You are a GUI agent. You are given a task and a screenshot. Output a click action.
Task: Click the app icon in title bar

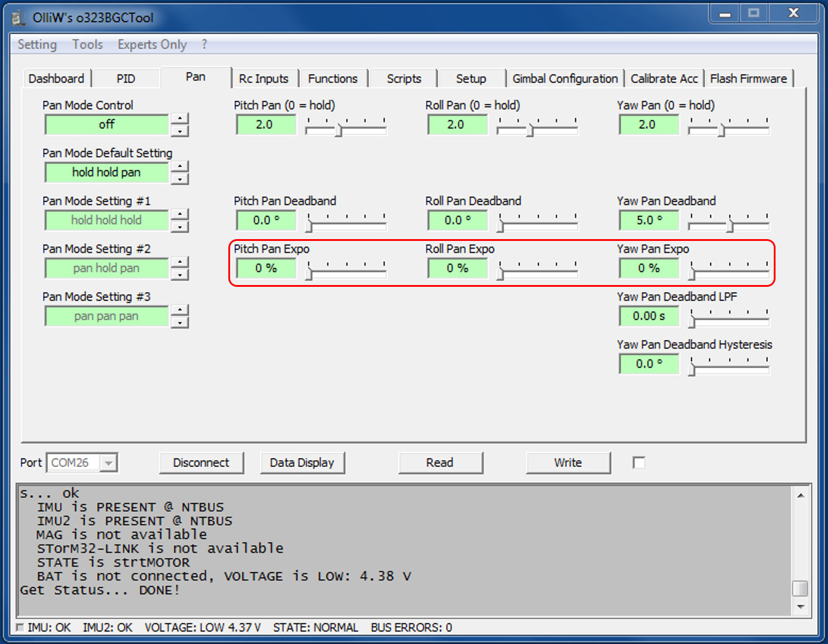tap(19, 18)
